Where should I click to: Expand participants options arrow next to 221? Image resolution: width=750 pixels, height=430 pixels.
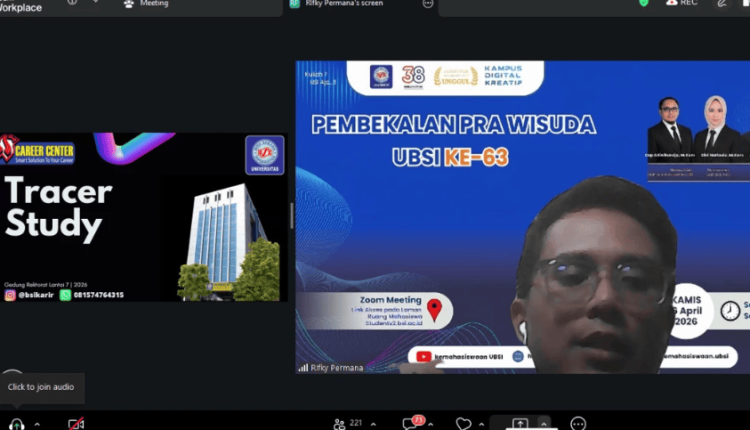point(373,424)
